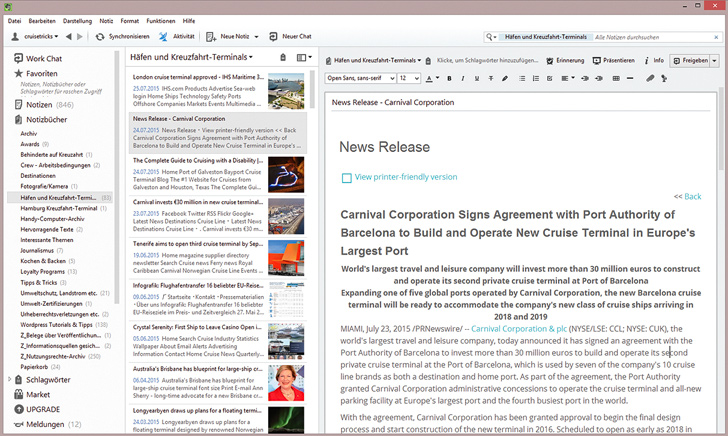This screenshot has width=728, height=436.
Task: Open Favoriten star section
Action: tap(36, 73)
